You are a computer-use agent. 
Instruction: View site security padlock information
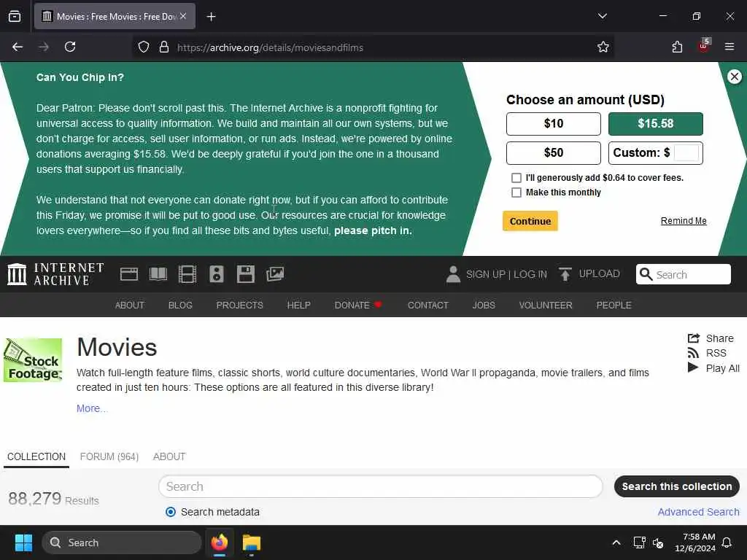pyautogui.click(x=164, y=47)
